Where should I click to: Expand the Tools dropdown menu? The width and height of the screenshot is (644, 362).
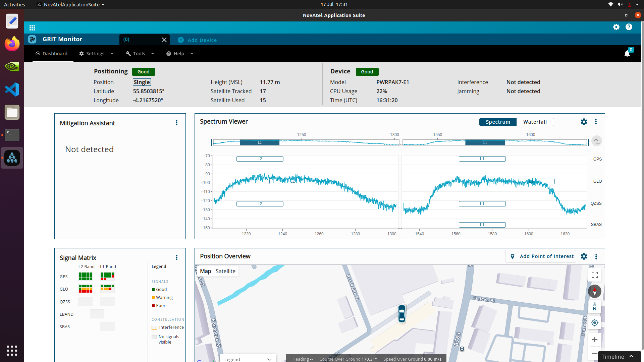point(140,54)
